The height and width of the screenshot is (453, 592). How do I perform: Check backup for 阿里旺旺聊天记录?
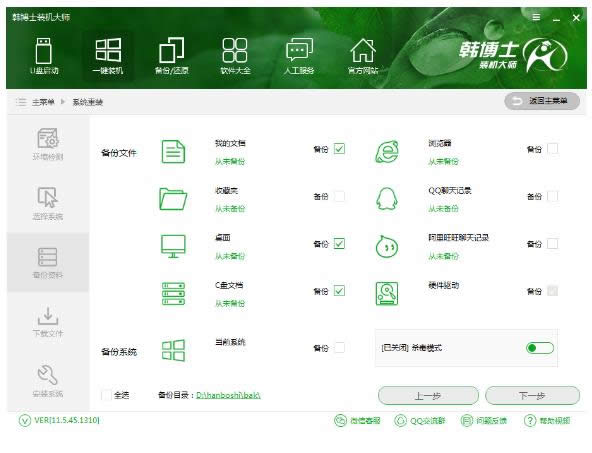(x=553, y=244)
